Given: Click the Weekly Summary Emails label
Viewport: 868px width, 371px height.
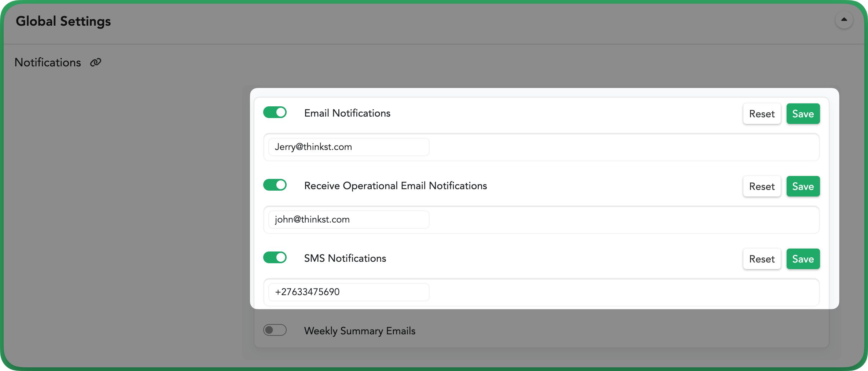Looking at the screenshot, I should (360, 331).
